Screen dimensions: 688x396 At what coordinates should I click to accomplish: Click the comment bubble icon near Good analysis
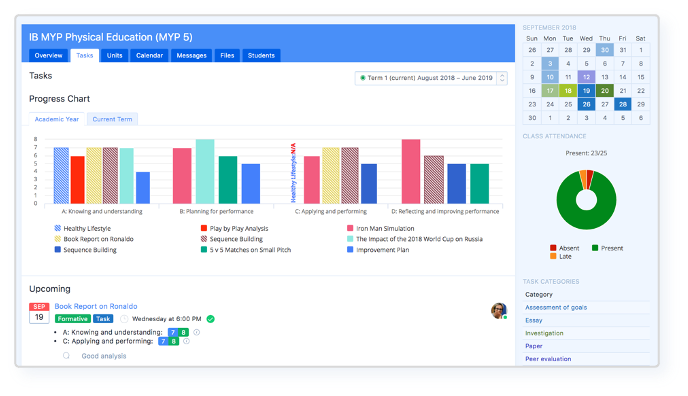point(66,356)
